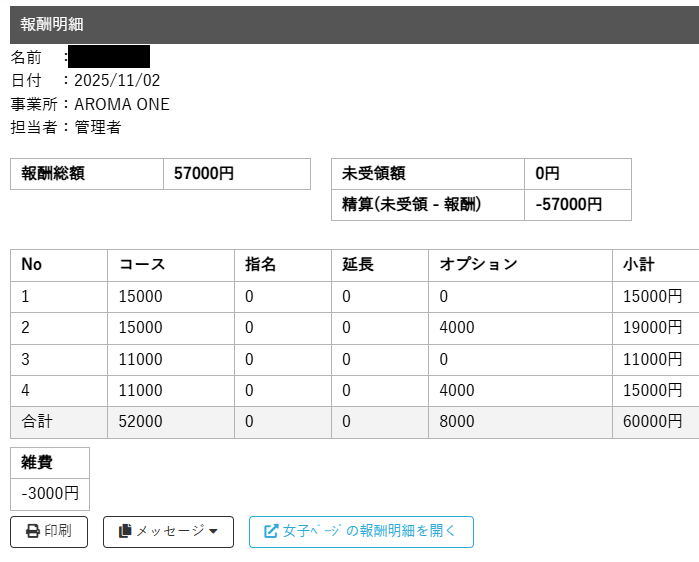Image resolution: width=699 pixels, height=562 pixels.
Task: Expand the メッセージ dropdown caret
Action: (x=213, y=532)
